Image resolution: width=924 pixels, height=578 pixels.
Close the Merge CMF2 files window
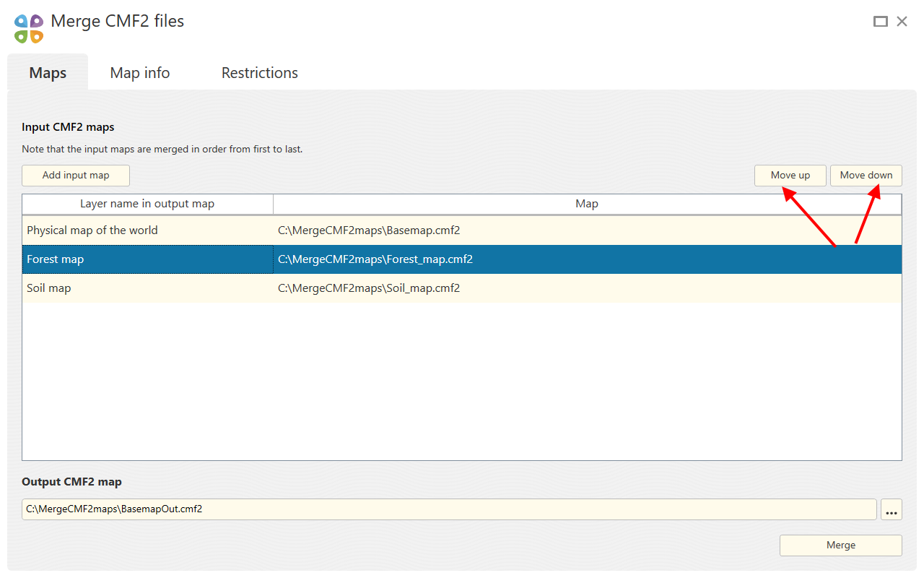pyautogui.click(x=902, y=22)
